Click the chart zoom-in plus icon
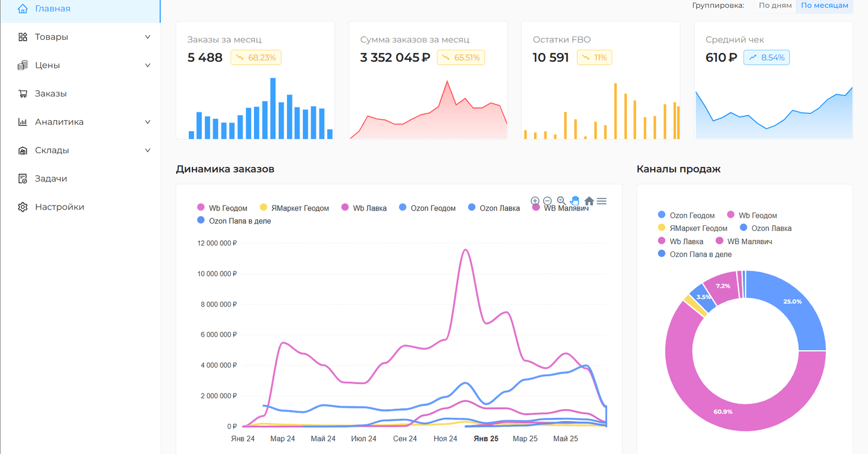The image size is (868, 454). coord(535,201)
